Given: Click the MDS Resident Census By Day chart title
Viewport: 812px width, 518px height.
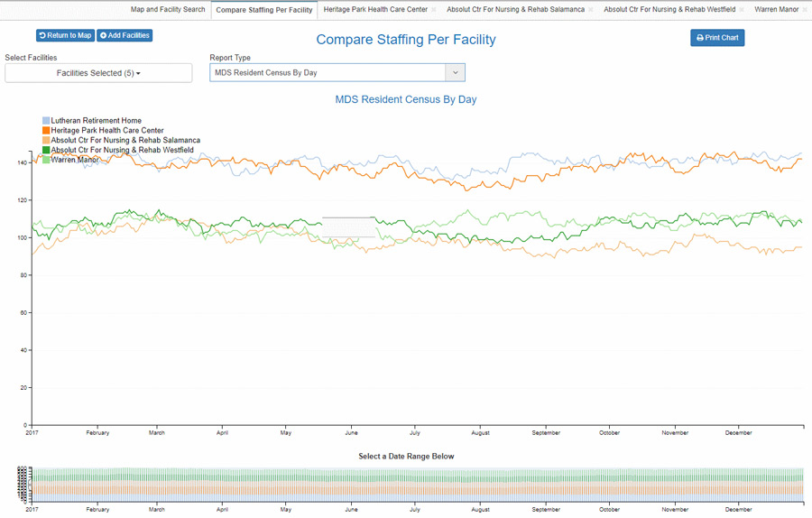Looking at the screenshot, I should point(406,99).
